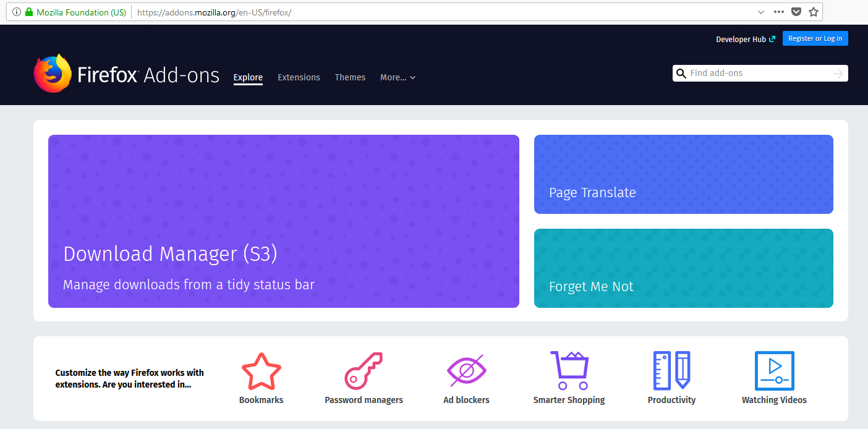
Task: Click the green padlock security icon
Action: tap(28, 12)
